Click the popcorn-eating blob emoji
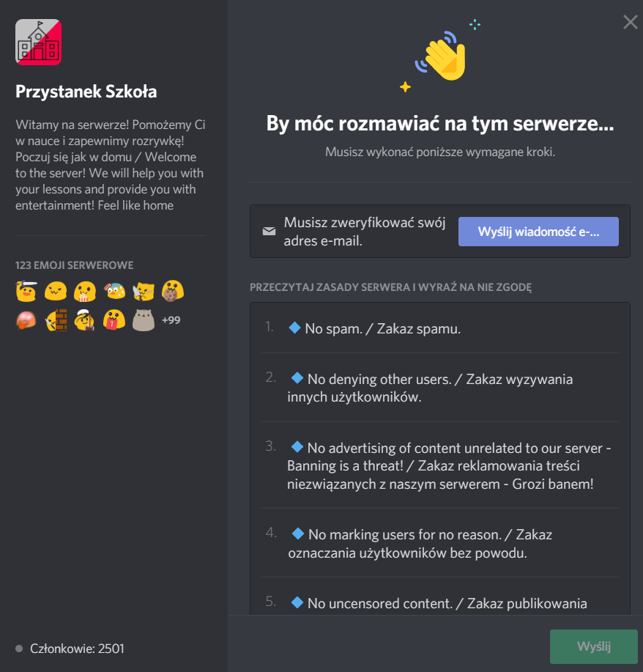The height and width of the screenshot is (672, 643). (85, 292)
